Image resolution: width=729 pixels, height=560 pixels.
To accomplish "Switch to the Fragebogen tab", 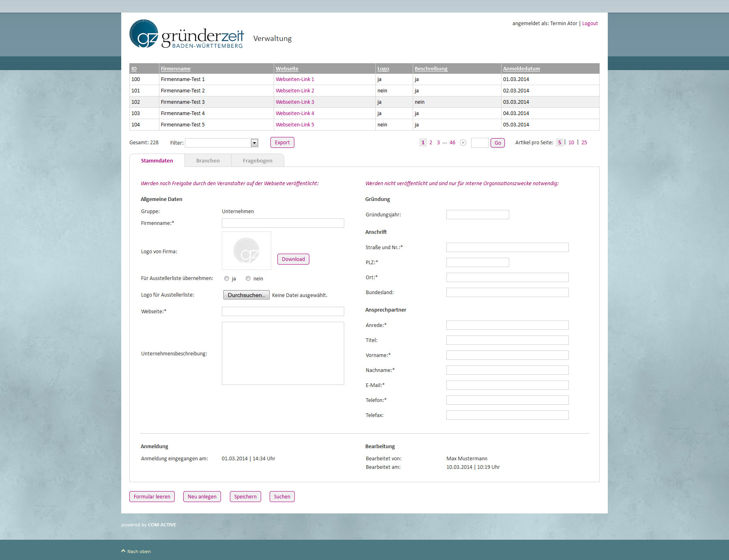I will tap(257, 160).
